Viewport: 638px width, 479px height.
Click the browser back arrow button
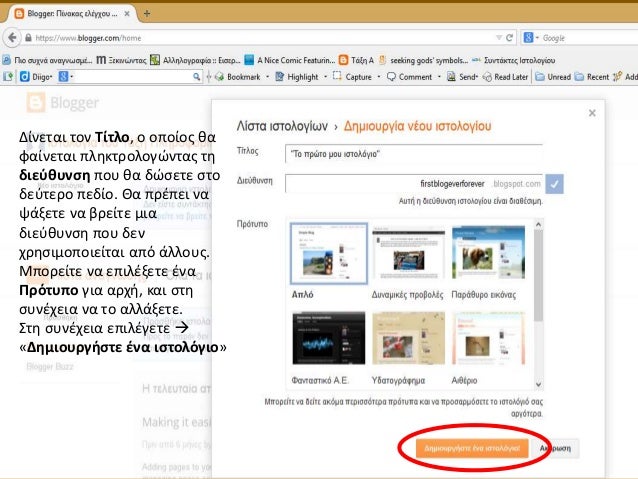click(12, 38)
